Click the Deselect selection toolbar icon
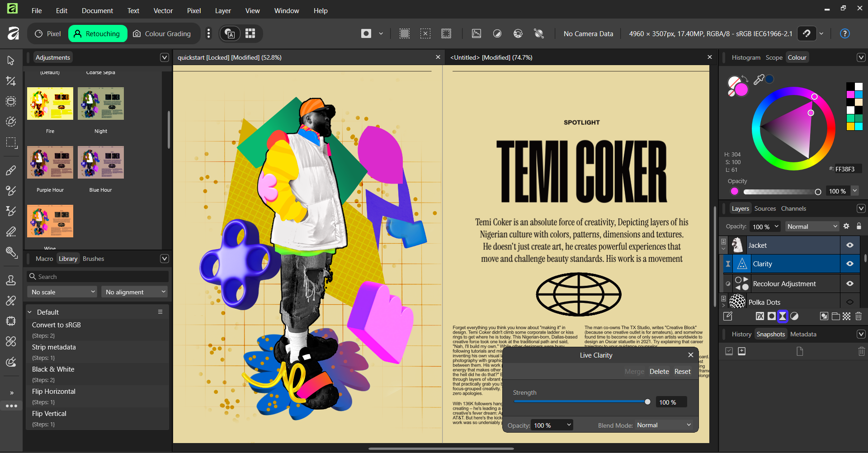The width and height of the screenshot is (868, 453). click(x=425, y=33)
